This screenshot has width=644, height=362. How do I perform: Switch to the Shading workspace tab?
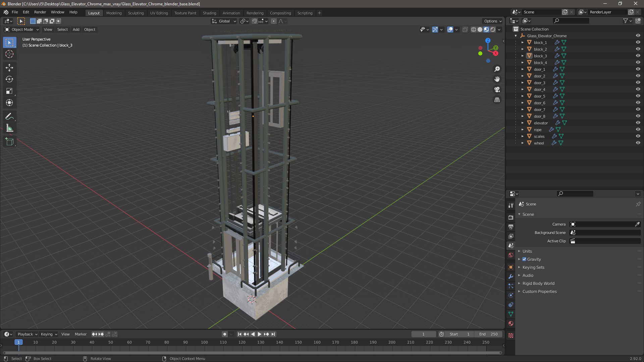tap(209, 13)
